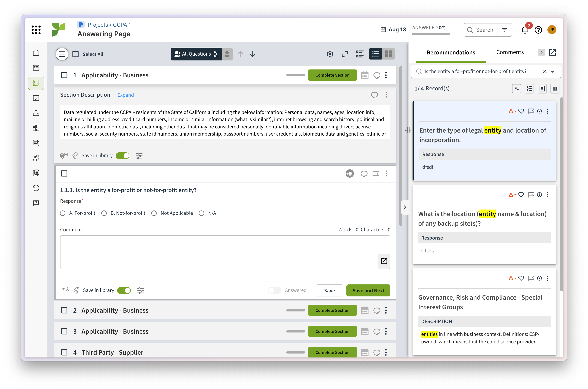
Task: Click Save and Next
Action: pos(368,290)
